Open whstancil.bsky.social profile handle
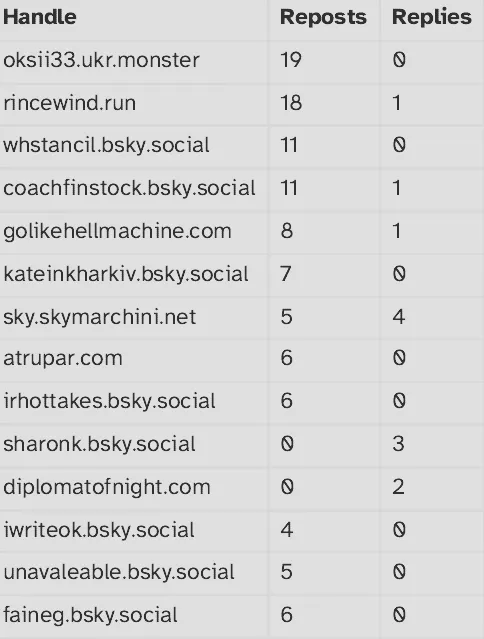 click(x=106, y=145)
